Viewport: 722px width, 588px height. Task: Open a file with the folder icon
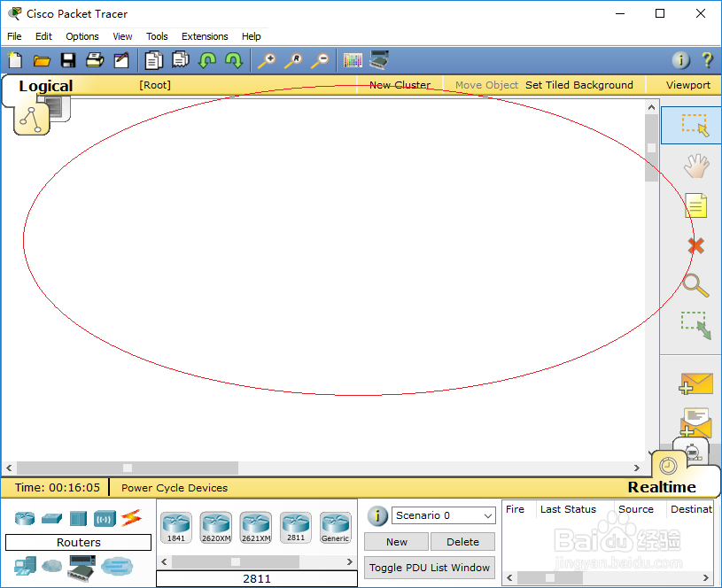click(x=42, y=61)
